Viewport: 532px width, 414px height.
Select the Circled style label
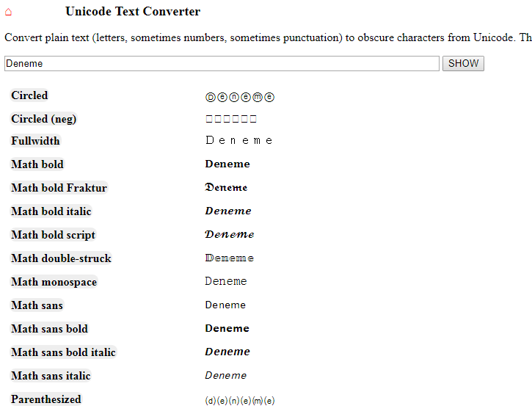[x=29, y=95]
